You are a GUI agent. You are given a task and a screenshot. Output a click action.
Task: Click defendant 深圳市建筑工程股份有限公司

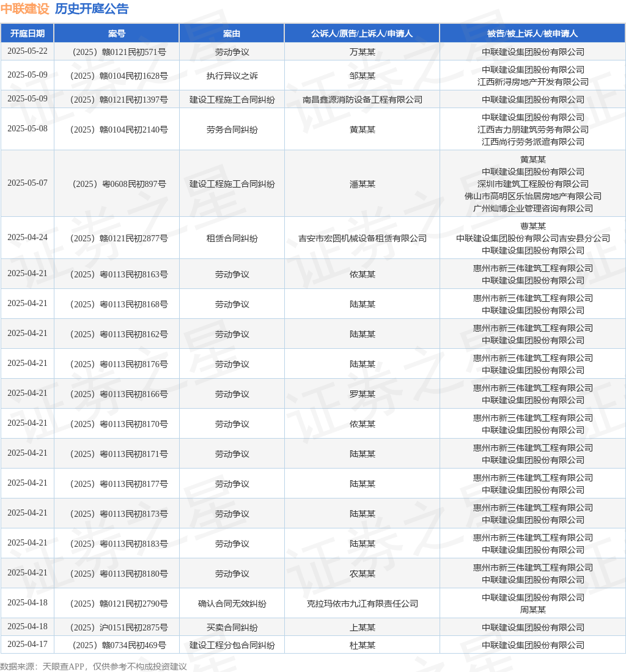tap(533, 184)
